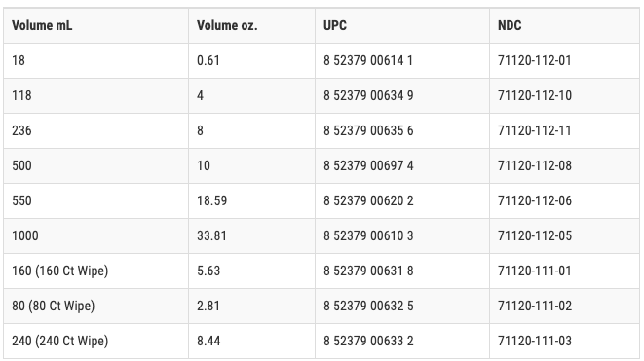Select NDC 71120-111-02 cell
The width and height of the screenshot is (644, 361).
click(x=564, y=307)
